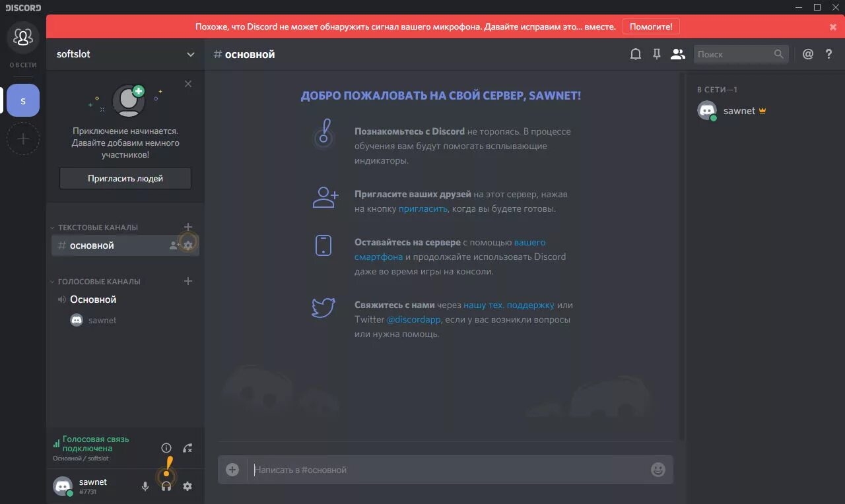Click the upload attachment plus button
The width and height of the screenshot is (845, 504).
point(232,470)
